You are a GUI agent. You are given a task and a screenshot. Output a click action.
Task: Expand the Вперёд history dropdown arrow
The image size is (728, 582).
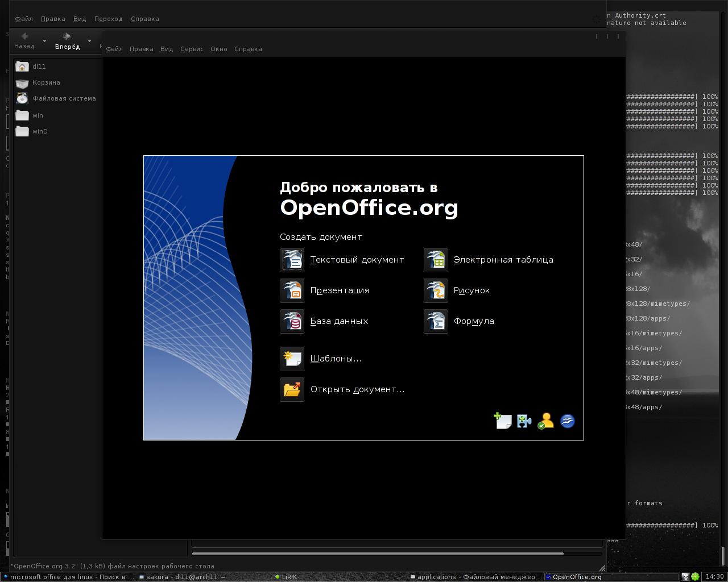point(89,41)
